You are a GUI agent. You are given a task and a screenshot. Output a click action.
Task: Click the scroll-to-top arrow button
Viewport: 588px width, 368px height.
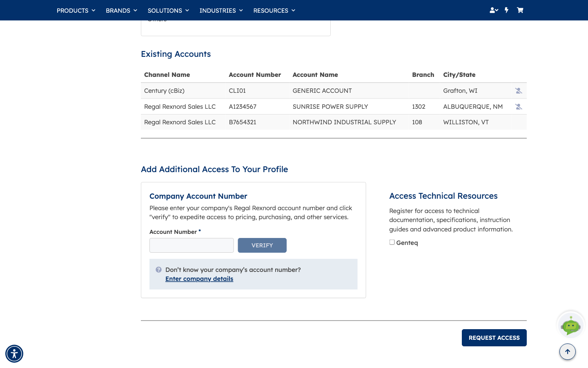tap(568, 352)
